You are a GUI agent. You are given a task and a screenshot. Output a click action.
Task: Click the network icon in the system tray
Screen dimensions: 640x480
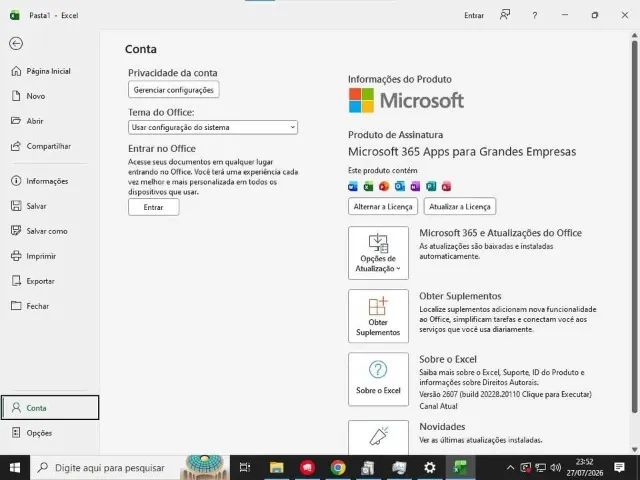coord(540,468)
